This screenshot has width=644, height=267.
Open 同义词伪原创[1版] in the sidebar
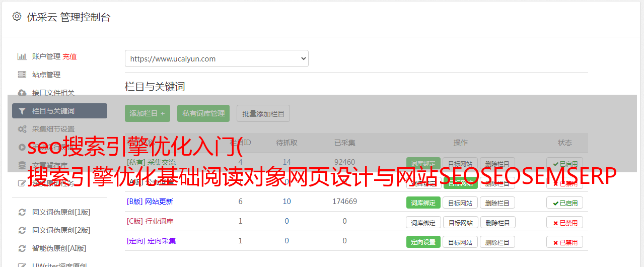click(x=61, y=212)
